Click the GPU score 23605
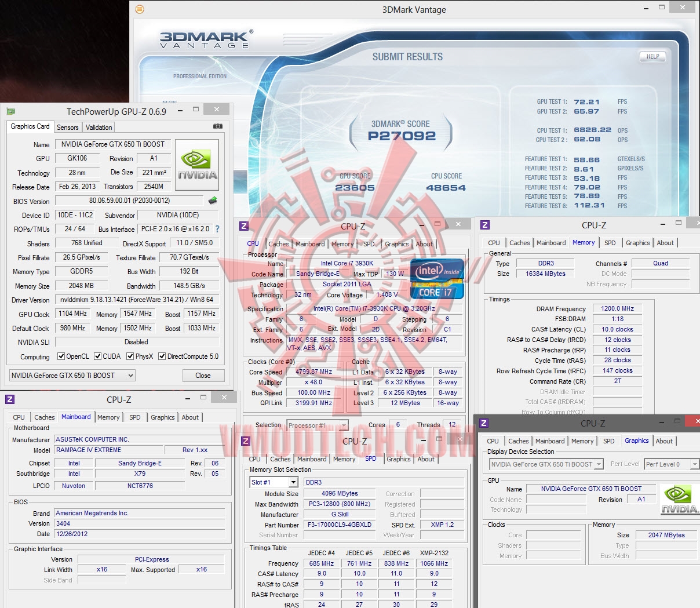 (355, 188)
